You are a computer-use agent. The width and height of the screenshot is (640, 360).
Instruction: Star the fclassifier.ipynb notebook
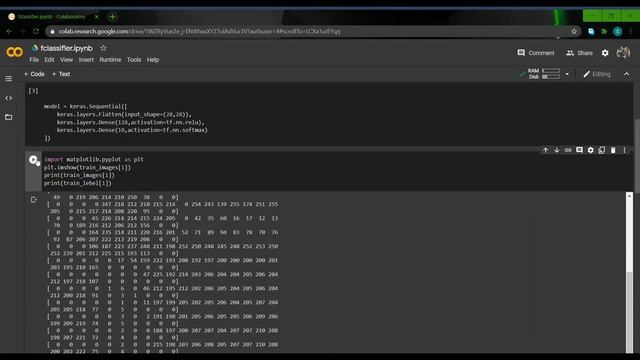point(103,48)
